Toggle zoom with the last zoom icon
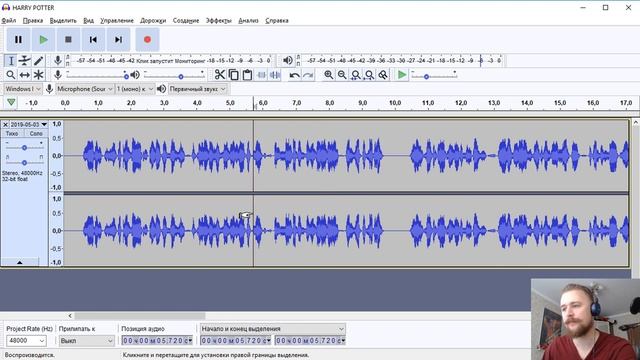The image size is (640, 360). click(383, 75)
